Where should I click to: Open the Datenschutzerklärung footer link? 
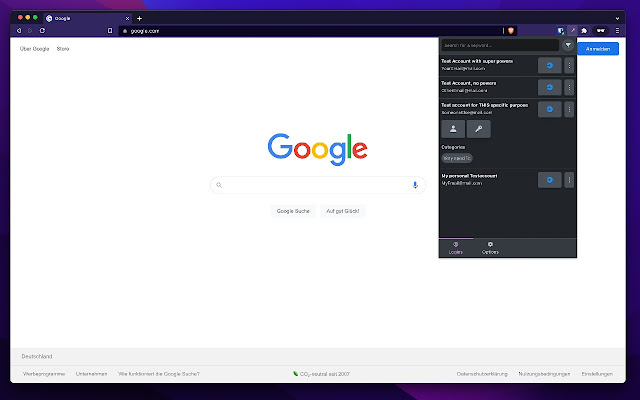click(482, 374)
